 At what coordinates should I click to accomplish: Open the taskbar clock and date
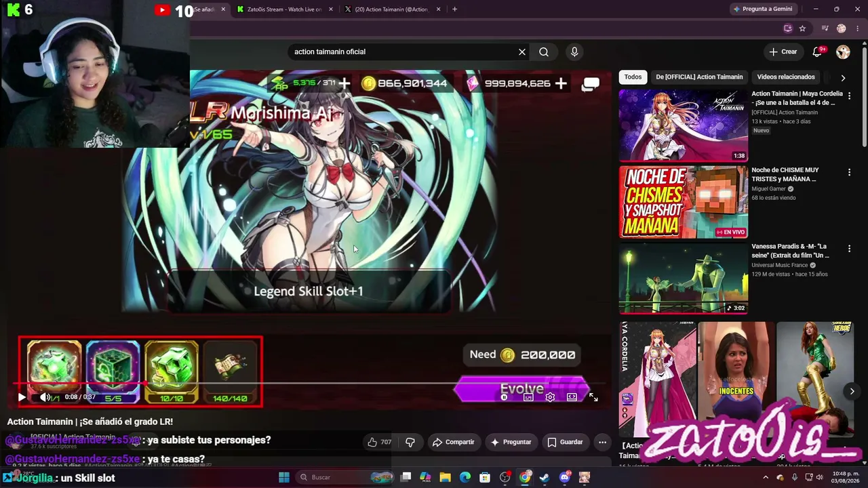click(x=846, y=477)
